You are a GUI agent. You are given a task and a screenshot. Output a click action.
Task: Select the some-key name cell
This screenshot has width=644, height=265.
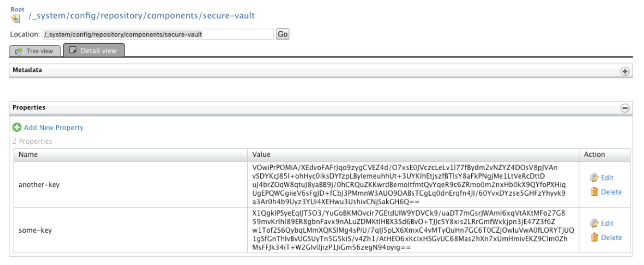click(x=35, y=230)
